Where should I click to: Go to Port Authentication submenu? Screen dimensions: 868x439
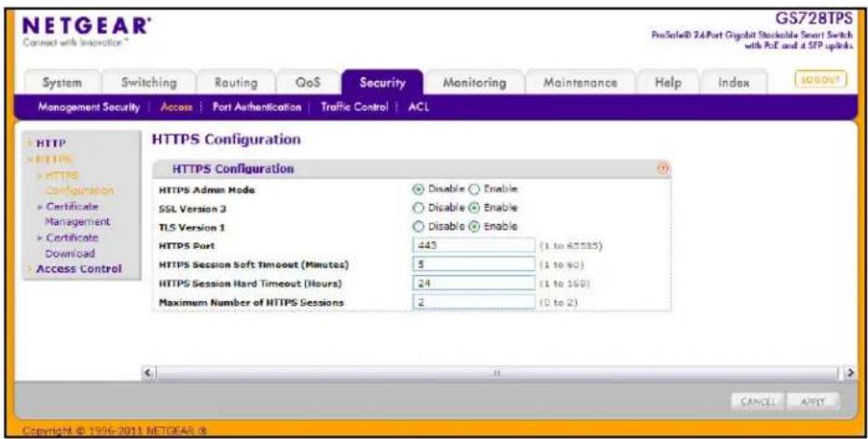257,107
